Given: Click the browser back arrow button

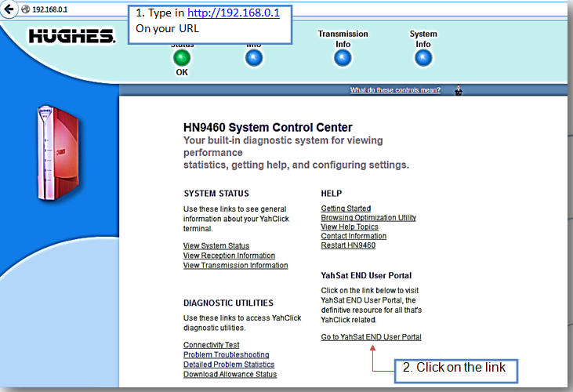Looking at the screenshot, I should (x=9, y=9).
